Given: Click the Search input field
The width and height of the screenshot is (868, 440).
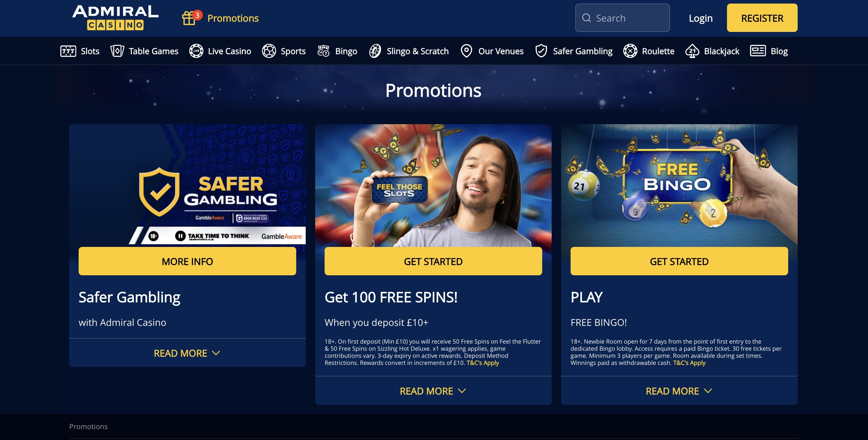Looking at the screenshot, I should click(622, 18).
